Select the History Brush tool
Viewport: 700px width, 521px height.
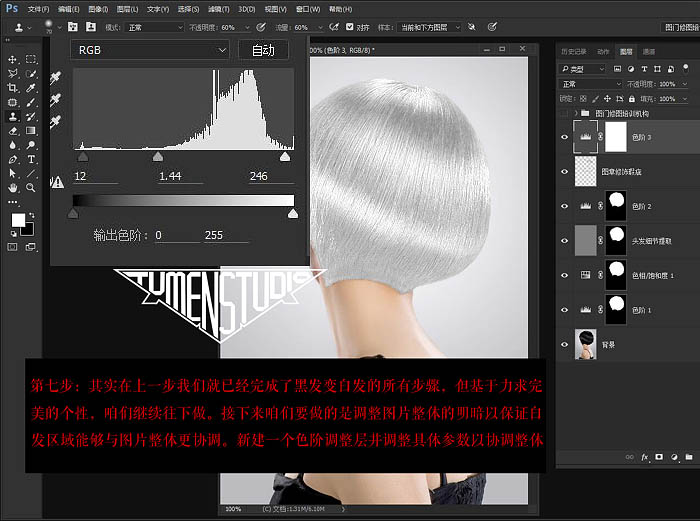(31, 117)
